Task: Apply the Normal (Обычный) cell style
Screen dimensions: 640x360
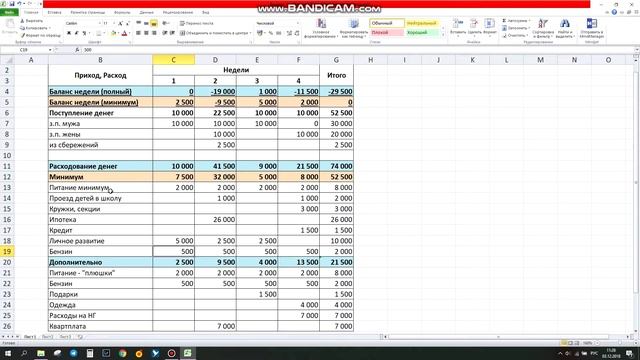Action: pyautogui.click(x=387, y=23)
